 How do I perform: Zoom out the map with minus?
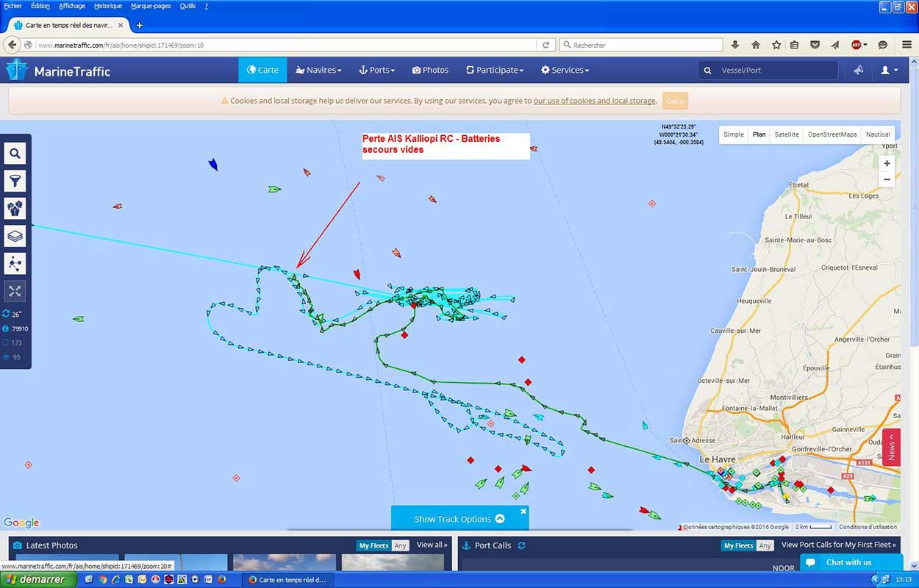click(x=887, y=179)
